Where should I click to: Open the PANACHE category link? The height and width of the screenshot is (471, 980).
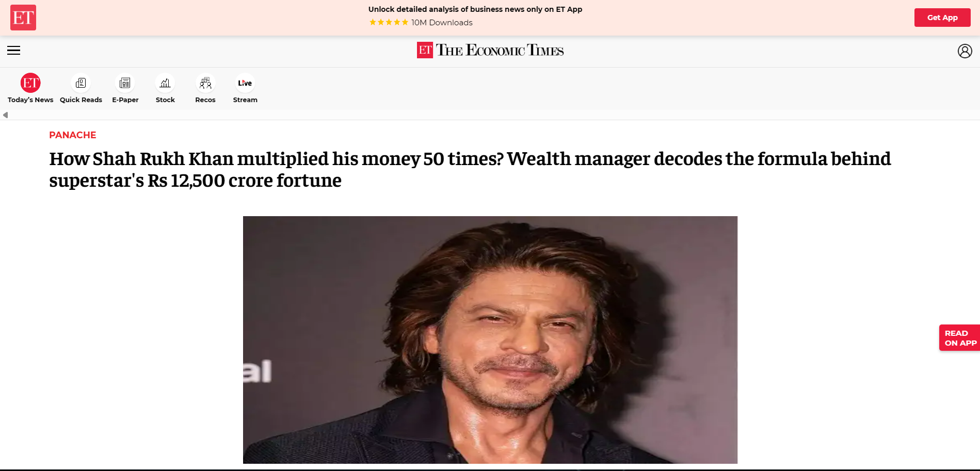tap(73, 135)
